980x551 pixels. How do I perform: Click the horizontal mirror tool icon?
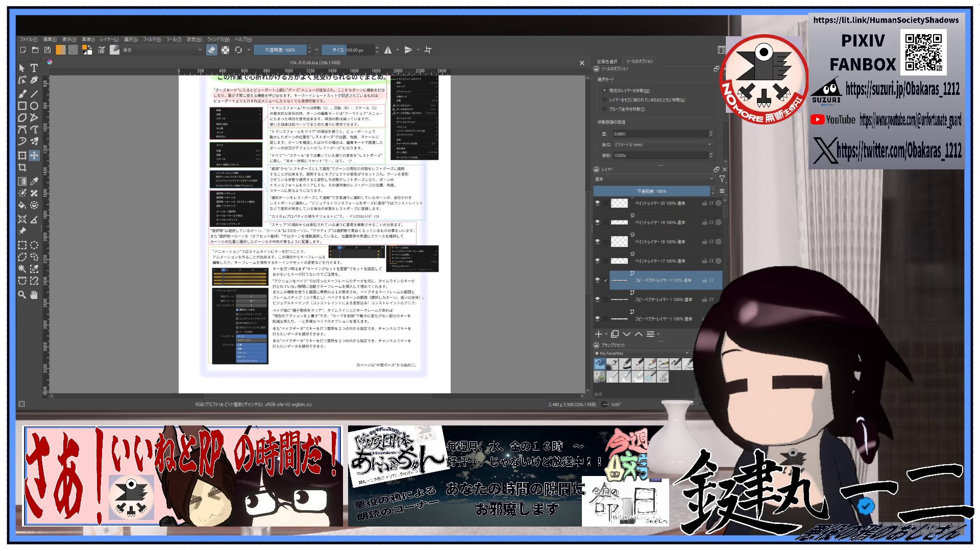tap(388, 50)
